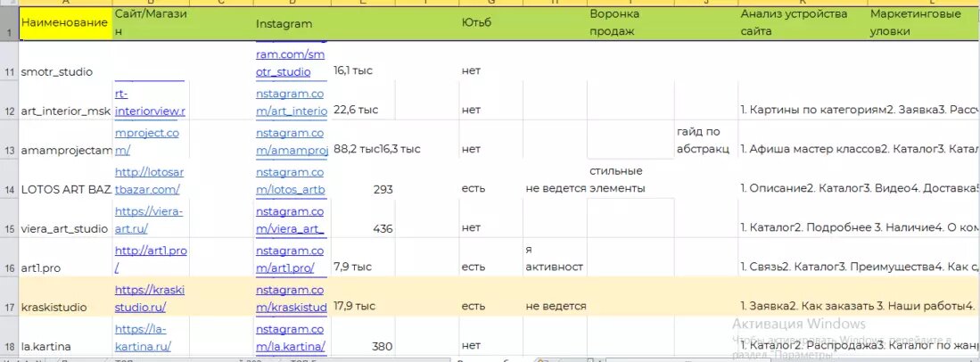Open the kraskistud Instagram link
The width and height of the screenshot is (980, 362).
pos(292,299)
